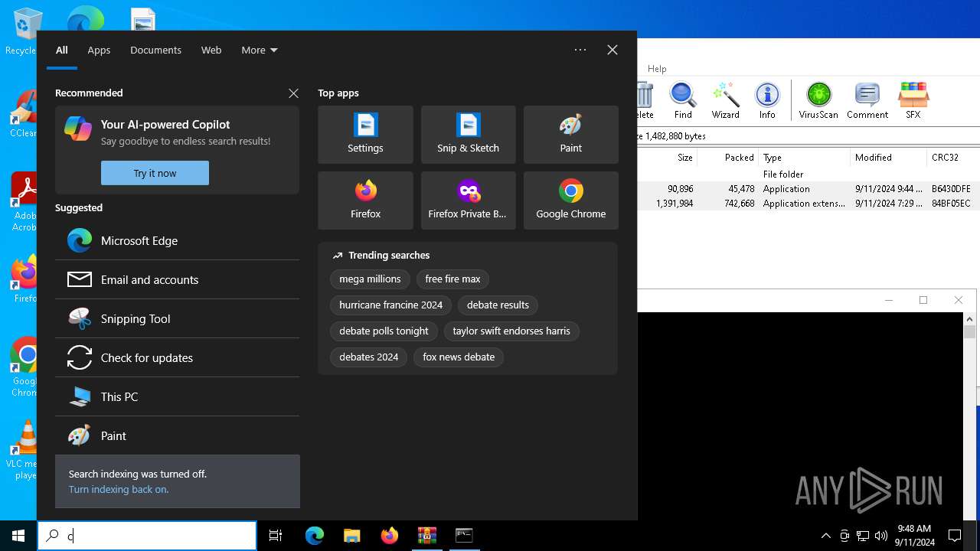The image size is (980, 551).
Task: Sort WinRAR list by Type column
Action: coord(804,158)
